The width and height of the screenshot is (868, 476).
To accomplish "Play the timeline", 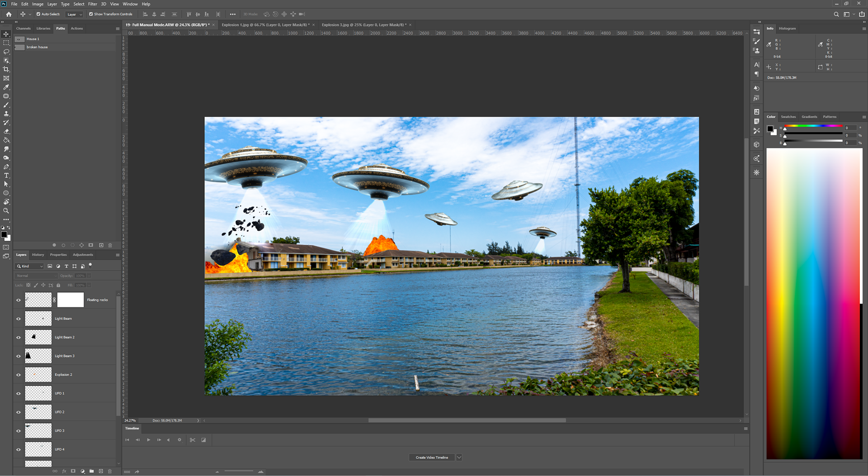I will pos(148,440).
